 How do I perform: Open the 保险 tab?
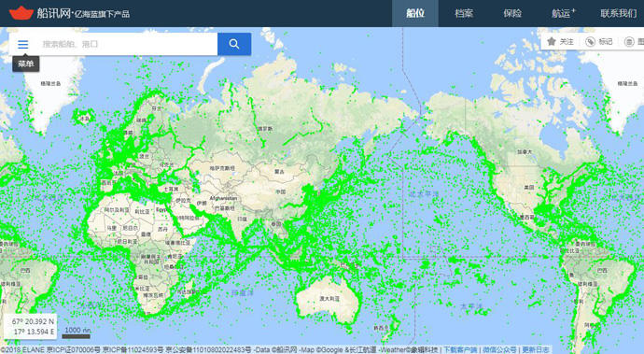(x=512, y=13)
